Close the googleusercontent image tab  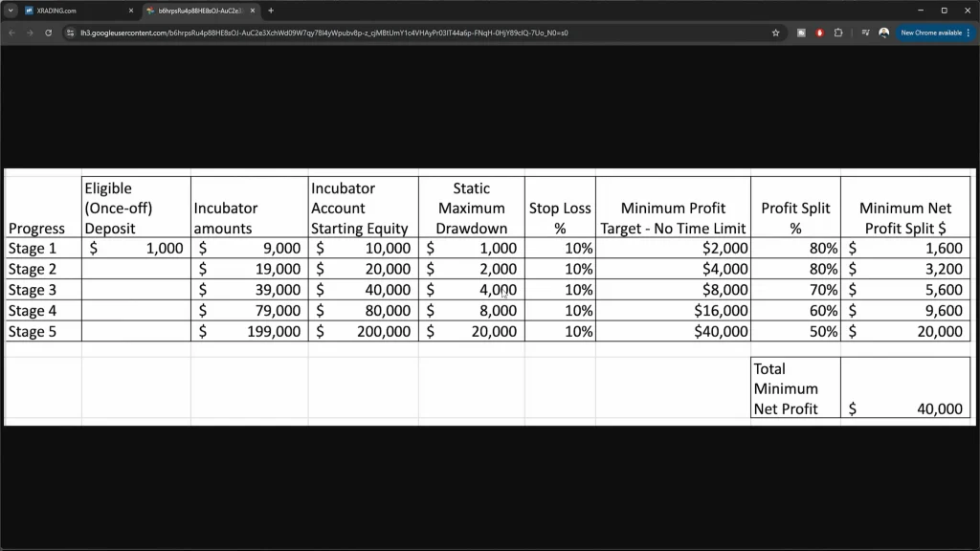pos(253,11)
